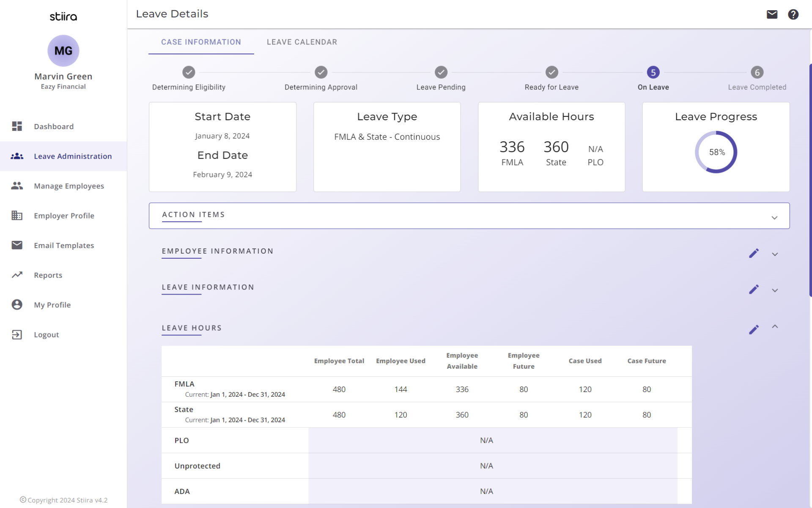The image size is (812, 508).
Task: Switch to the Leave Calendar tab
Action: click(x=302, y=42)
